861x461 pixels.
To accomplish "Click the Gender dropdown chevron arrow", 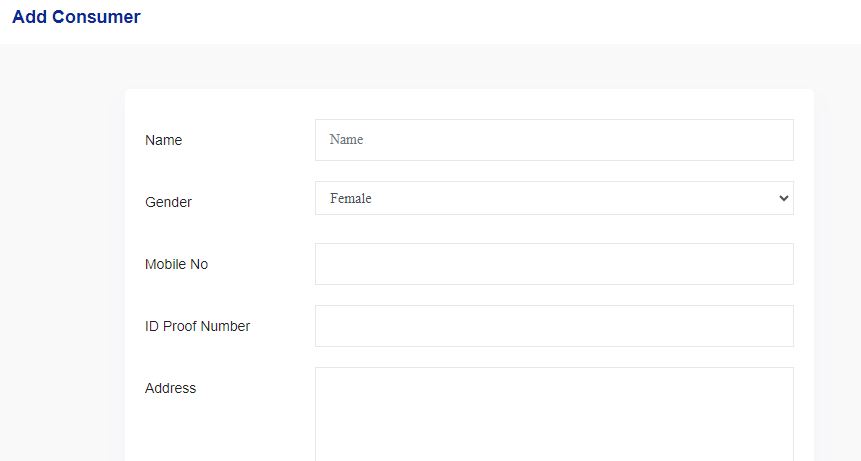I will (783, 198).
